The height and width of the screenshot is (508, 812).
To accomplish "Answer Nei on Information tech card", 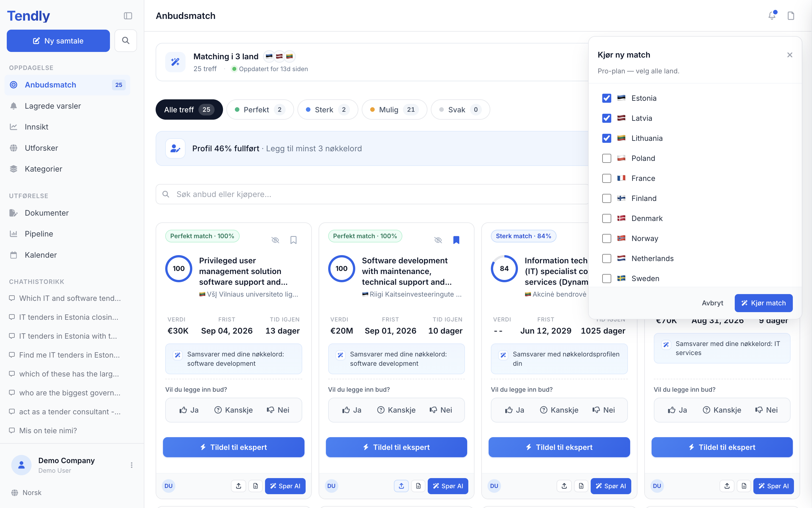I will point(604,410).
